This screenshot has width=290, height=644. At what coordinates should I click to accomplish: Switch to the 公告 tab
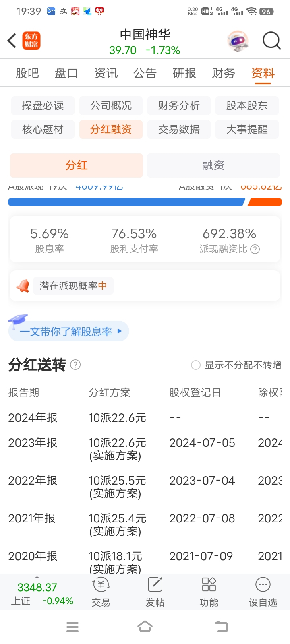[x=145, y=73]
